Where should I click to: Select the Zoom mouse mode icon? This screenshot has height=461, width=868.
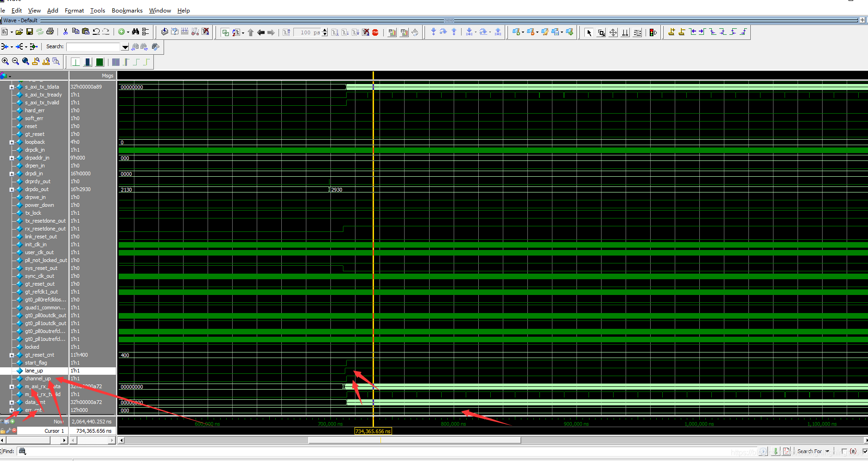[x=601, y=32]
